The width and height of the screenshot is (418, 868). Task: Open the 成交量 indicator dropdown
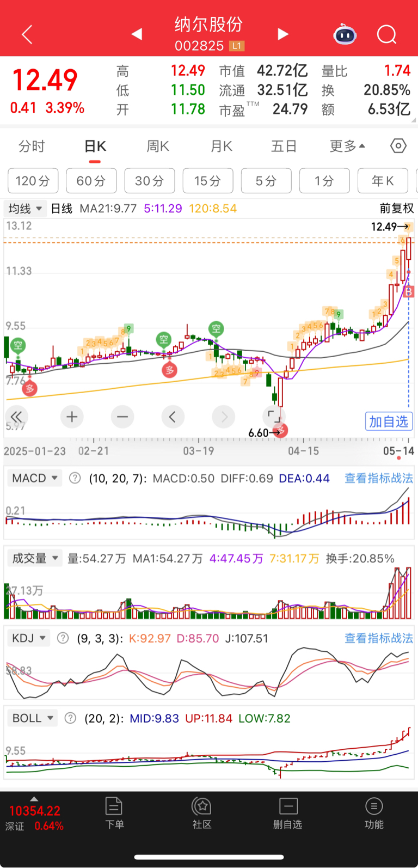pyautogui.click(x=35, y=558)
